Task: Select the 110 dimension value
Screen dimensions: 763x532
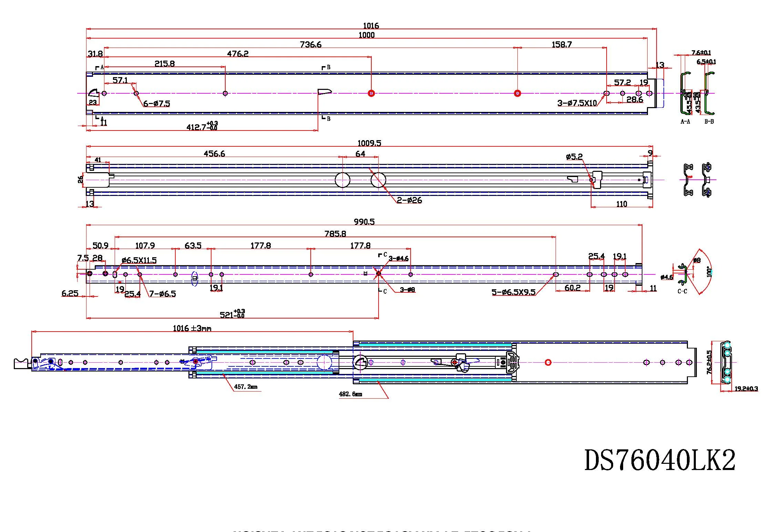Action: pyautogui.click(x=621, y=204)
